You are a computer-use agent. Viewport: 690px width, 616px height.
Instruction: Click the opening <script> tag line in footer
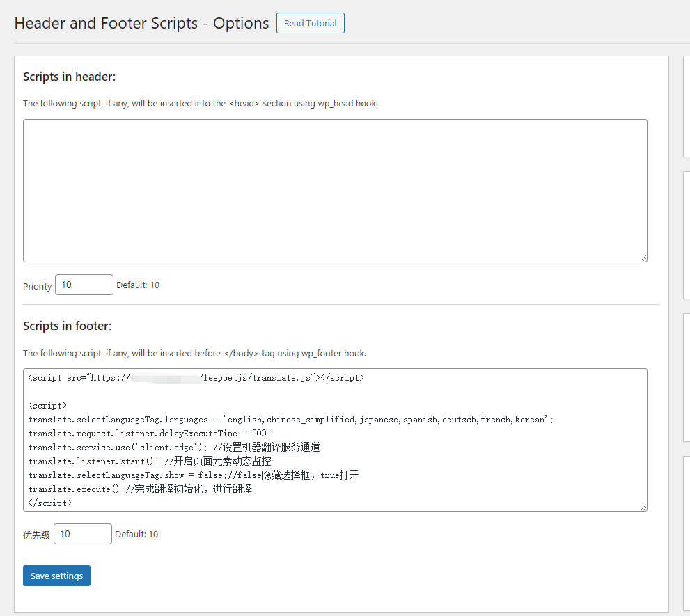coord(47,406)
